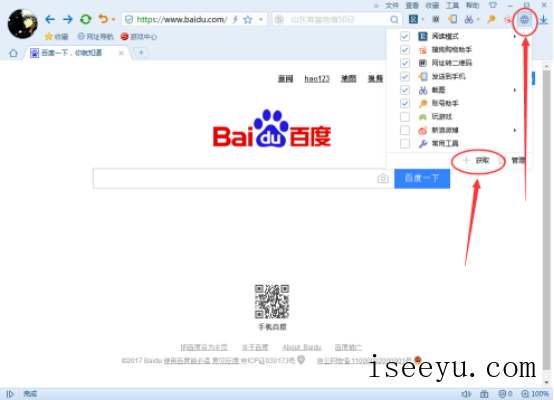Click the home icon left of tabs
This screenshot has height=400, width=554.
click(x=13, y=53)
